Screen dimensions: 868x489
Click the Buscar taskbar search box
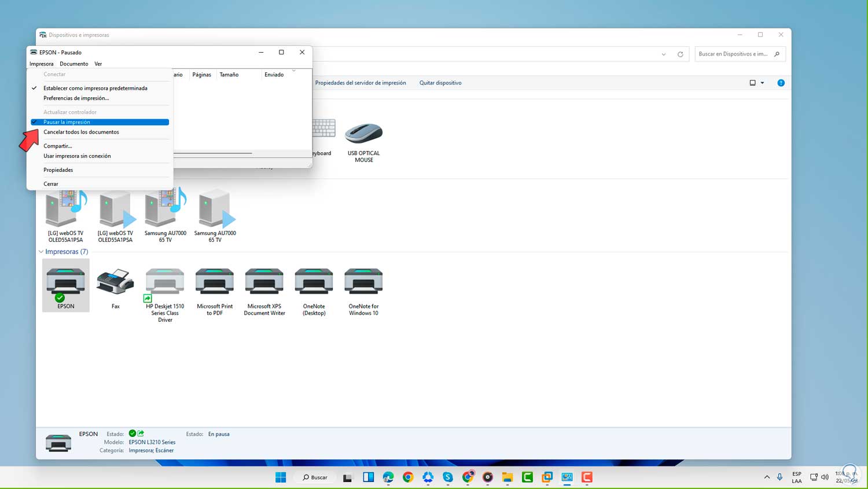tap(315, 477)
